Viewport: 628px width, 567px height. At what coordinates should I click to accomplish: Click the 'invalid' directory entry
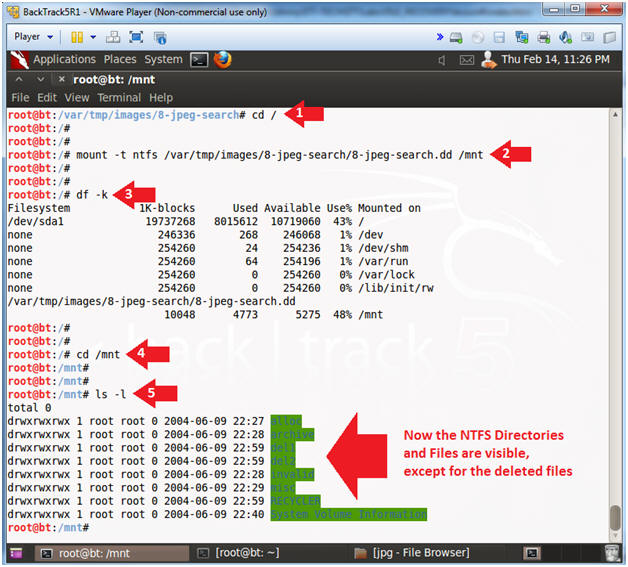click(292, 475)
